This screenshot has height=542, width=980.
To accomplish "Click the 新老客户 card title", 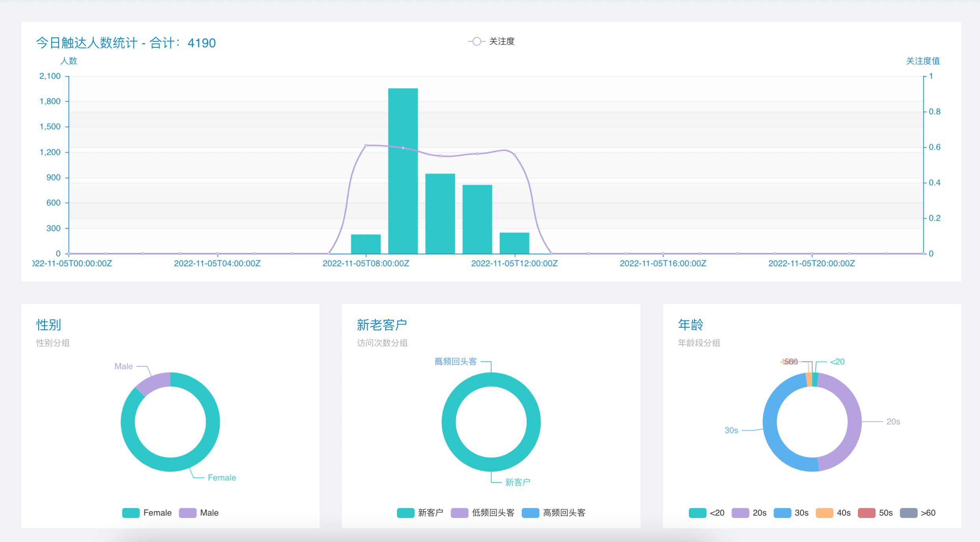I will 382,325.
